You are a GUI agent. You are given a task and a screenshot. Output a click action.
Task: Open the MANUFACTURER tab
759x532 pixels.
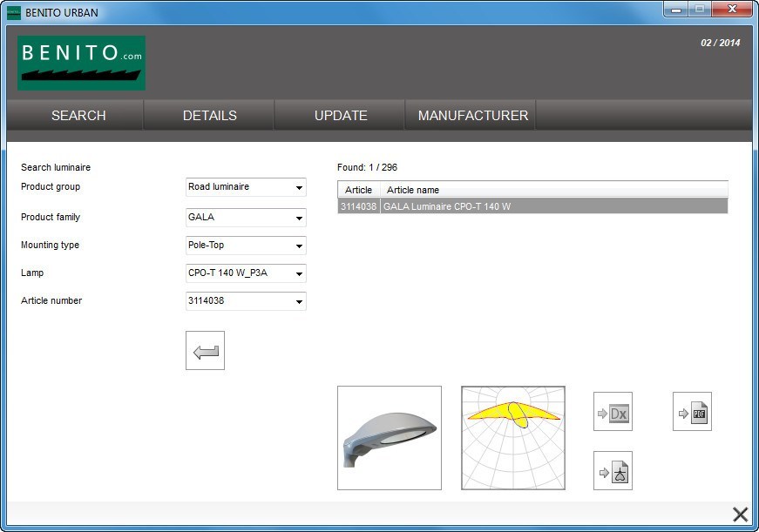(x=471, y=115)
